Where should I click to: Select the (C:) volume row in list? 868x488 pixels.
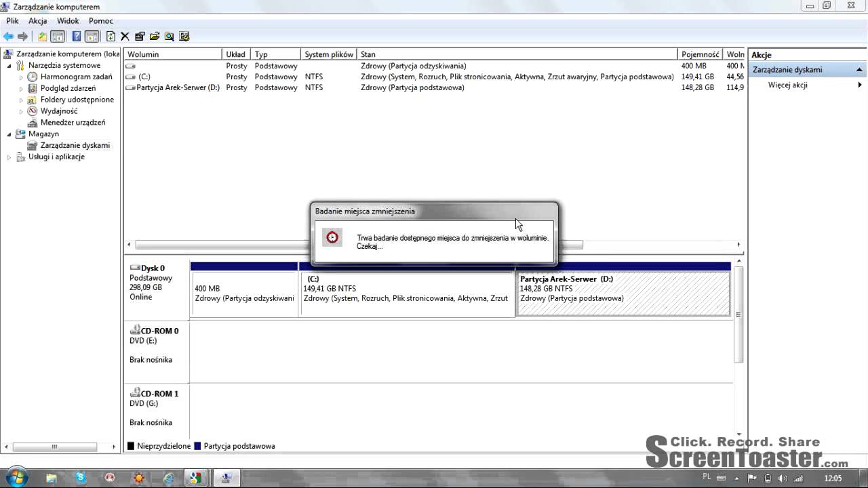(434, 77)
